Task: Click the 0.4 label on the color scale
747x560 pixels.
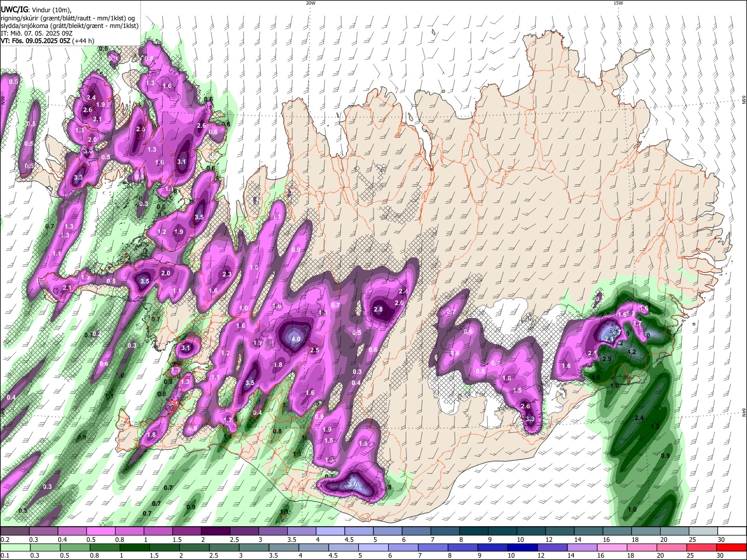Action: click(62, 540)
